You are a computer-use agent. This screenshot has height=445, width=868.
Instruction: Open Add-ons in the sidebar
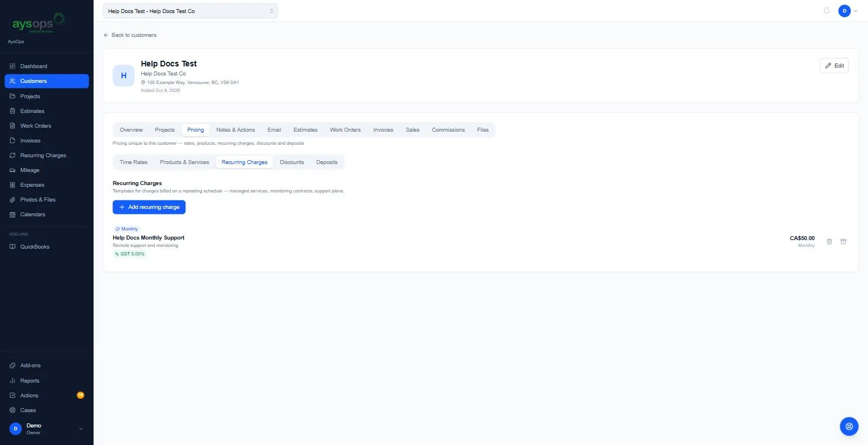pos(47,366)
